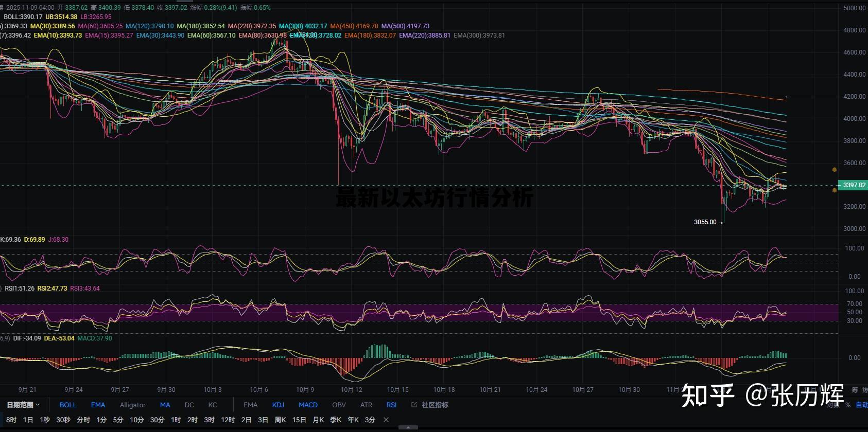Choose the 2日 timeframe
Screen dimensions: 868x432
[247, 420]
